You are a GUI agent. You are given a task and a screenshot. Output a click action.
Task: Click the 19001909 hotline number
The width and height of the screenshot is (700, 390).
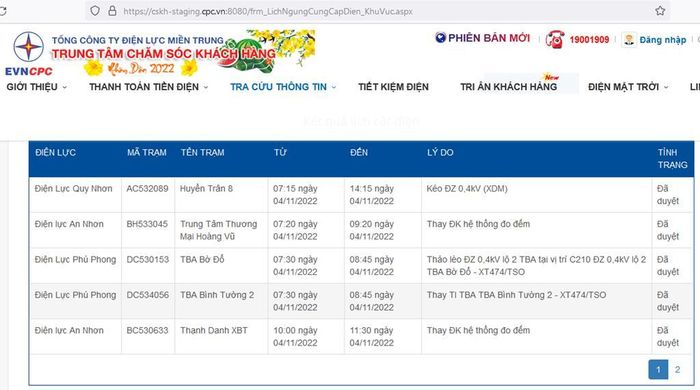point(589,40)
